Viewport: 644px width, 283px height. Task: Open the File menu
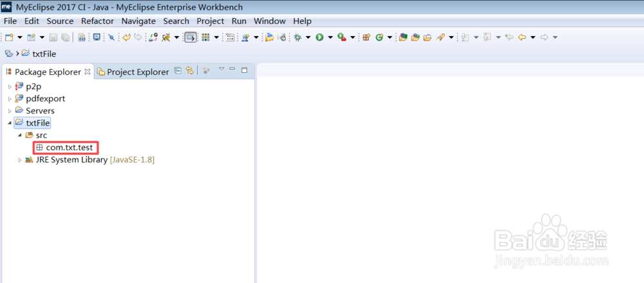(x=10, y=21)
